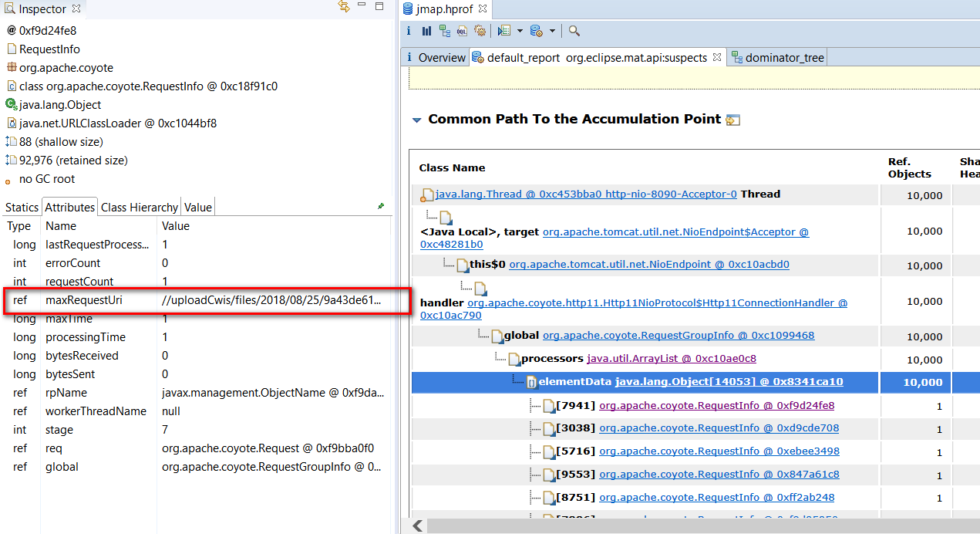
Task: Open the RequestGroupInfo @ 0xc1099468 link
Action: click(x=679, y=336)
